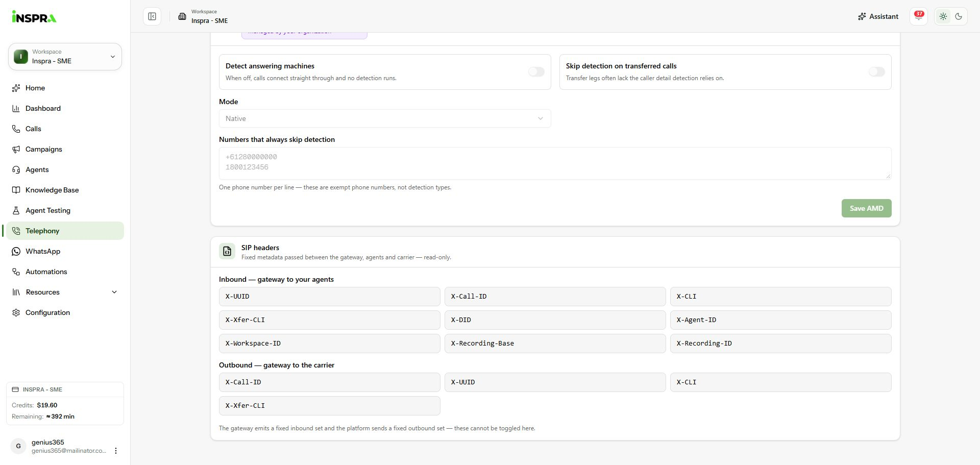The image size is (980, 465).
Task: Click the inbound X-Agent-ID header field
Action: tap(780, 320)
